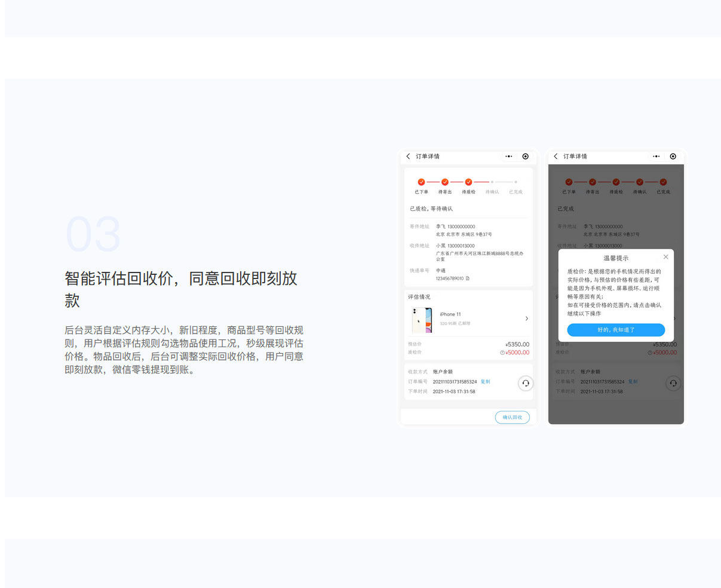
Task: Click 待确认 step dot in left phone
Action: [x=492, y=182]
